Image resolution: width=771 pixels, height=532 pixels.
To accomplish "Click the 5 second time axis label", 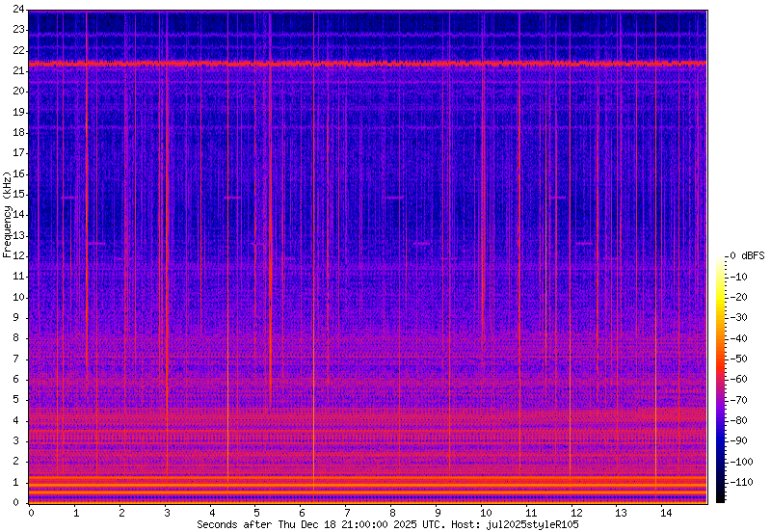I will [x=257, y=513].
